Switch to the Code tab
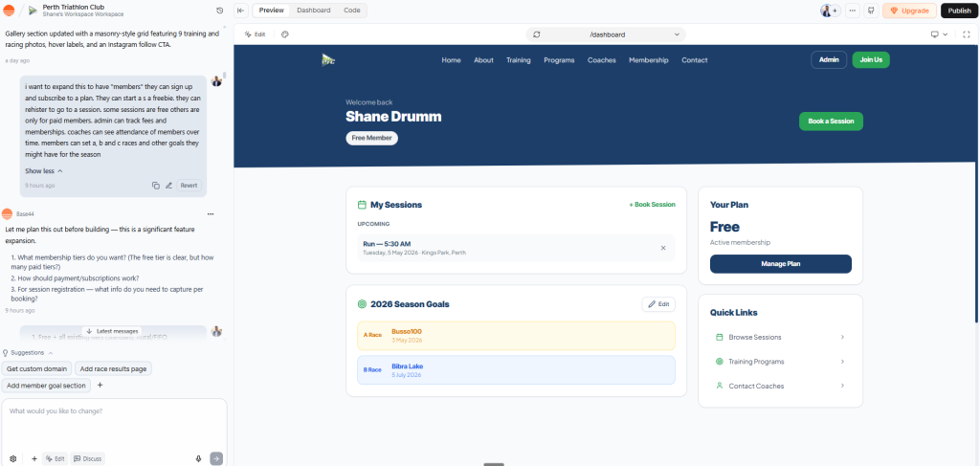 point(352,11)
